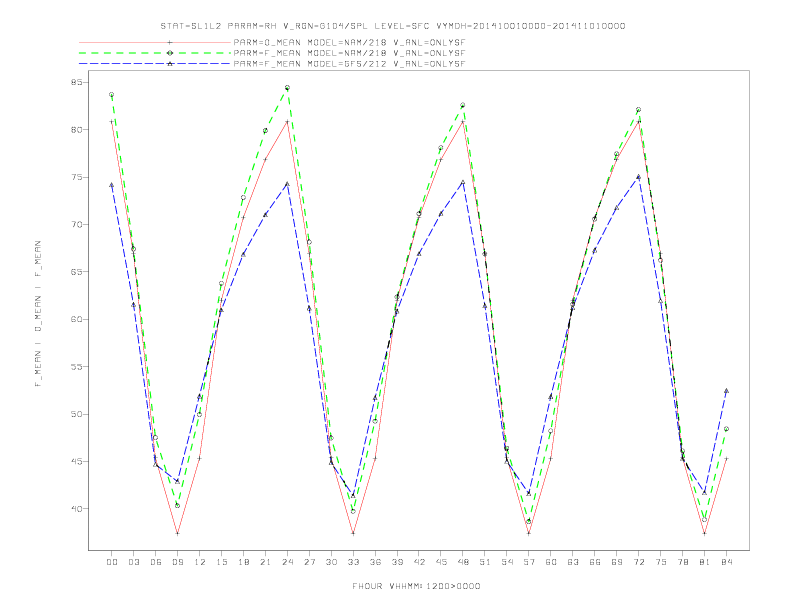Click x-axis hour label 69
The image size is (792, 612).
coord(617,562)
